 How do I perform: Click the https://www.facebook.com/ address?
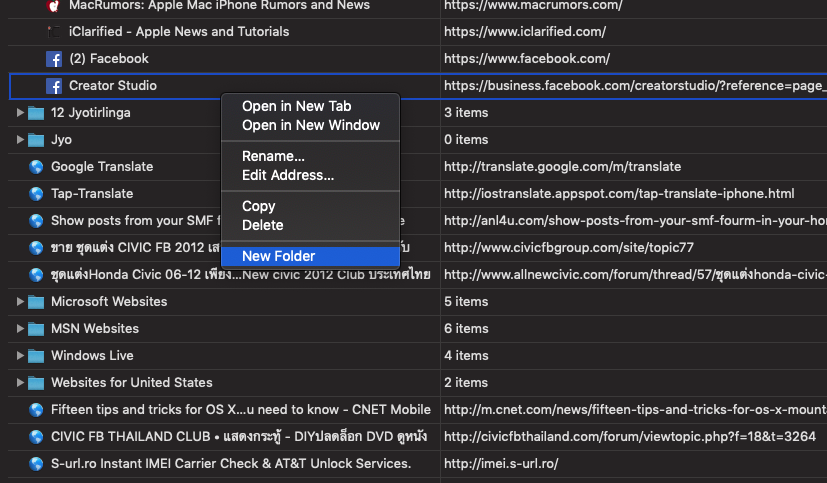click(527, 59)
